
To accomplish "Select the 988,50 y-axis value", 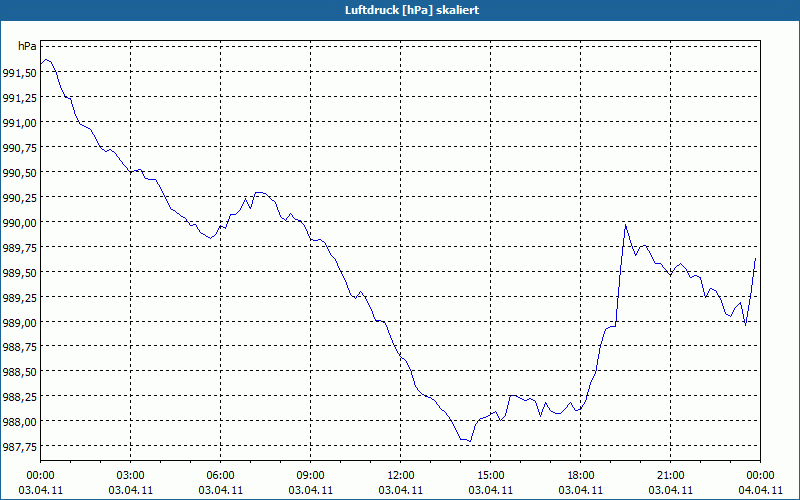I will pyautogui.click(x=19, y=372).
